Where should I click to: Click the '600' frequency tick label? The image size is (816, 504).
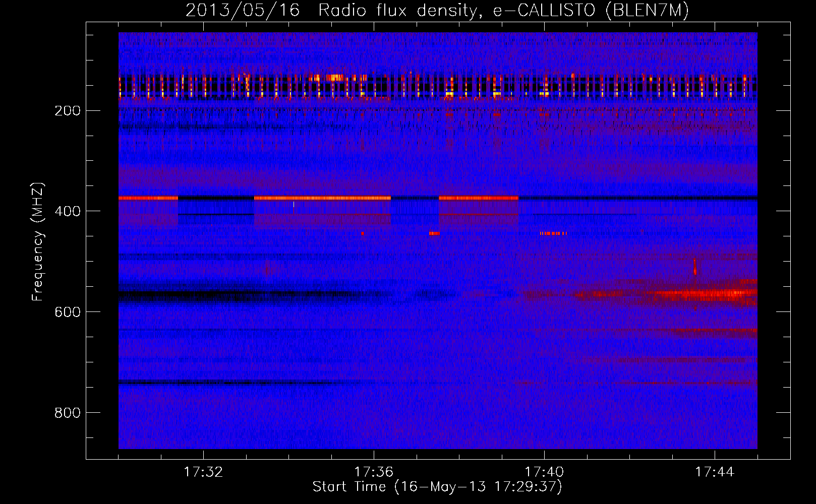pos(68,312)
